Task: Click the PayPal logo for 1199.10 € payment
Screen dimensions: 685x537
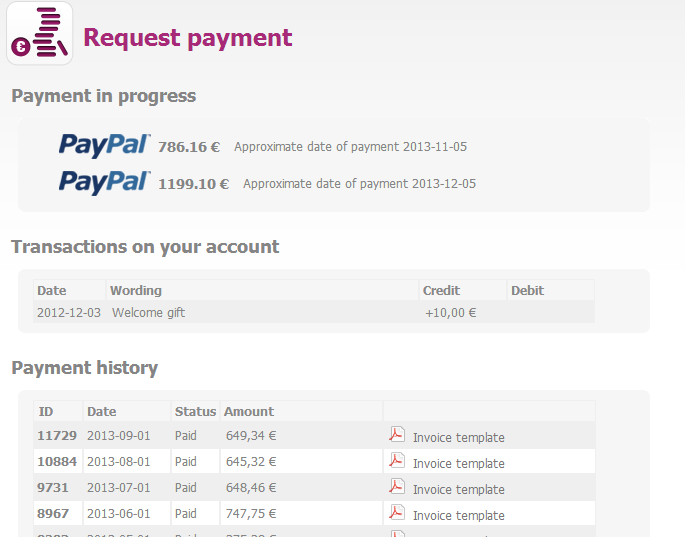Action: point(104,182)
